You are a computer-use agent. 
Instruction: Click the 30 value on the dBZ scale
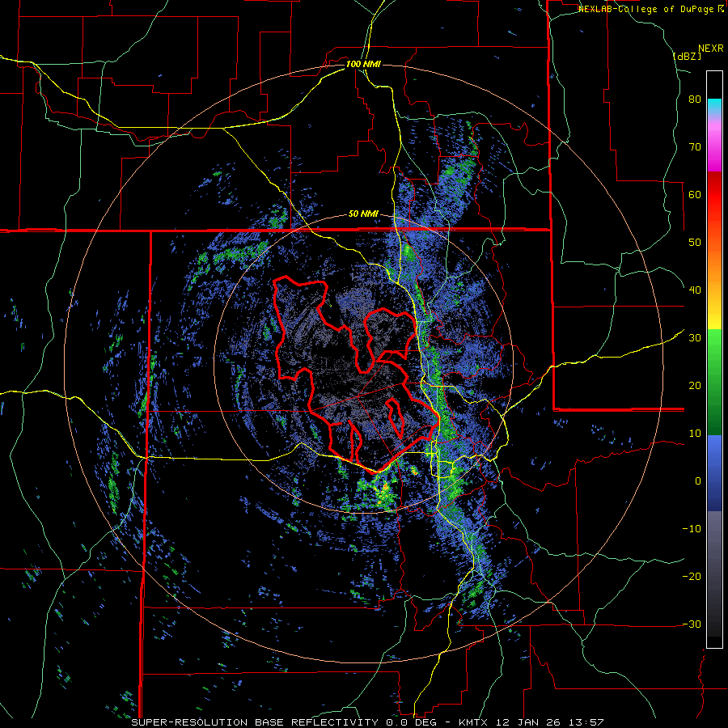pyautogui.click(x=695, y=337)
